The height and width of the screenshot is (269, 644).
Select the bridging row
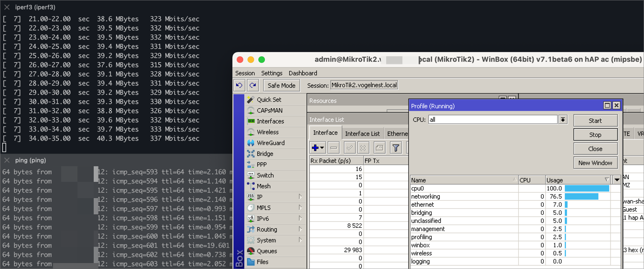pos(516,212)
